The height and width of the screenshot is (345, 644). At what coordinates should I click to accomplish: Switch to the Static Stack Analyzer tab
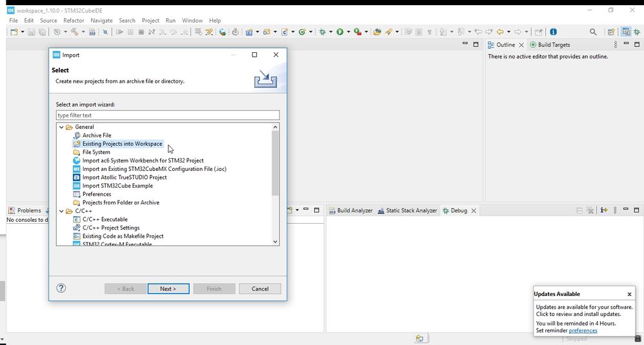[x=407, y=210]
